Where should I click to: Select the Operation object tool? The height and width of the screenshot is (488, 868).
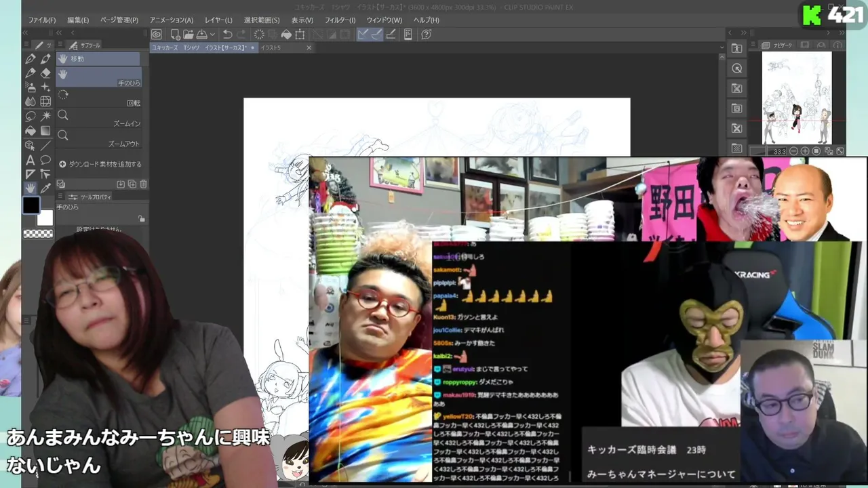pyautogui.click(x=31, y=146)
